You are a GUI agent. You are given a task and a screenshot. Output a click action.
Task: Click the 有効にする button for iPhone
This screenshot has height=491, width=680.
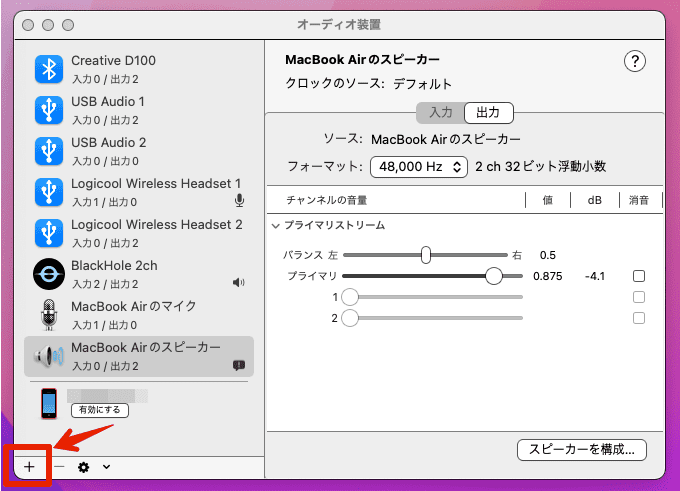pyautogui.click(x=100, y=410)
